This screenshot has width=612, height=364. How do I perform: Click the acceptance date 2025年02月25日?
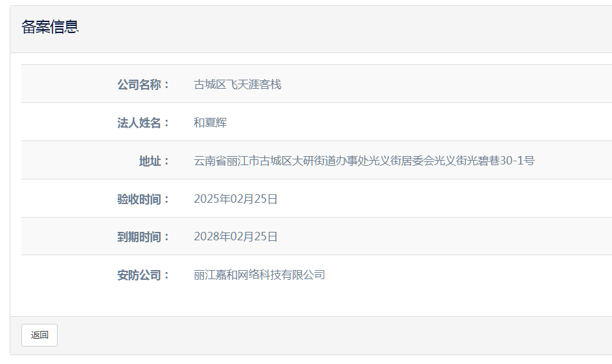236,199
